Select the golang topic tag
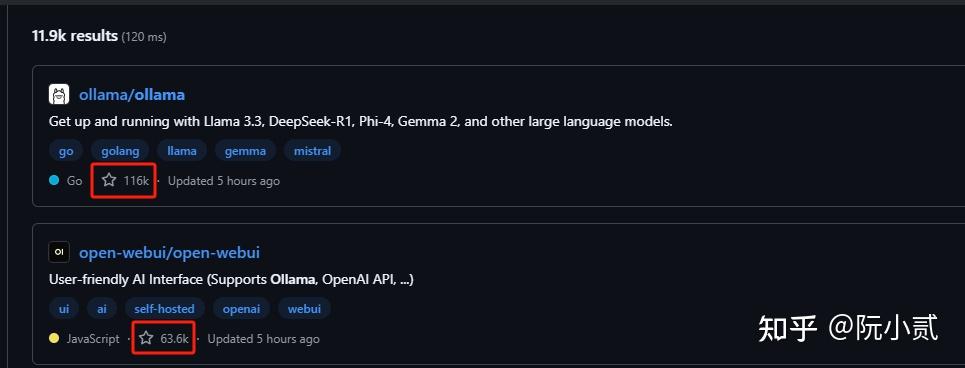Viewport: 965px width, 368px height. [121, 151]
